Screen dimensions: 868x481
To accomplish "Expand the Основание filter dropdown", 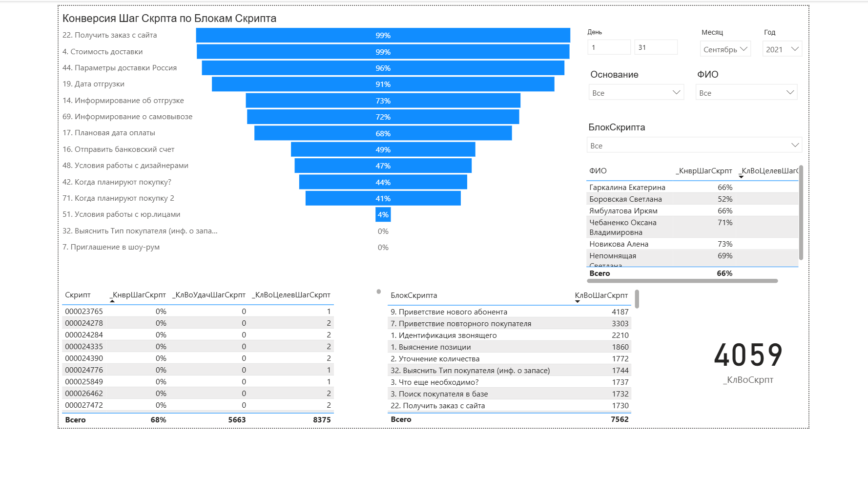I will (636, 92).
